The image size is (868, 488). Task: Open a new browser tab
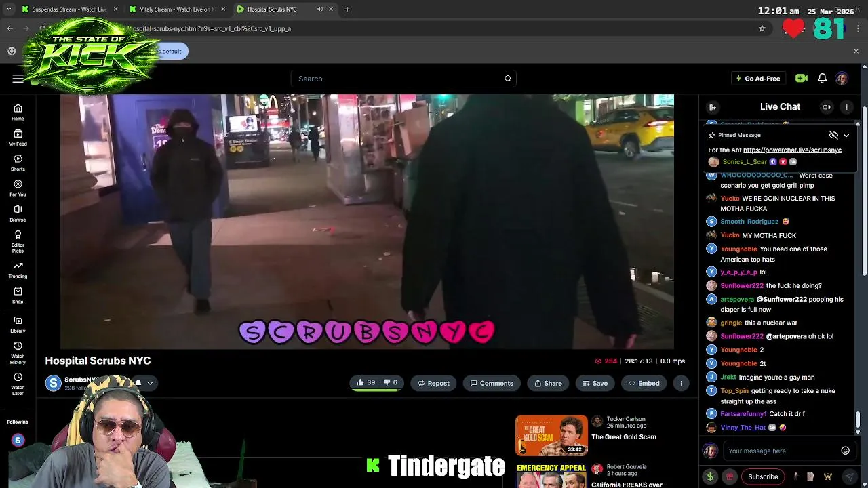[347, 9]
